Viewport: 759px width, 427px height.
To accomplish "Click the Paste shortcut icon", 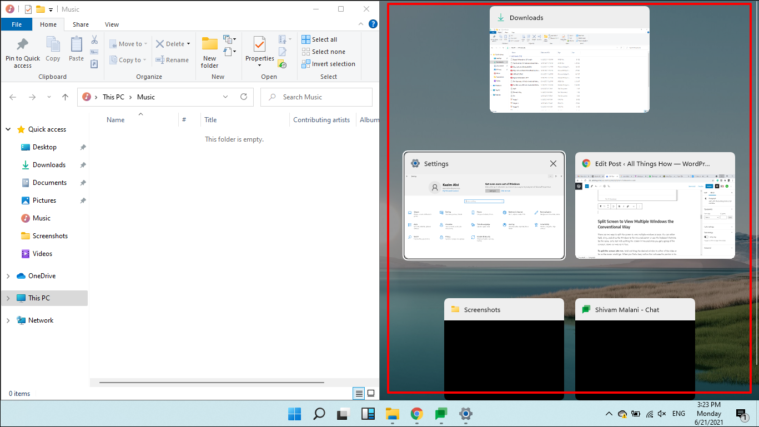I will click(x=94, y=64).
